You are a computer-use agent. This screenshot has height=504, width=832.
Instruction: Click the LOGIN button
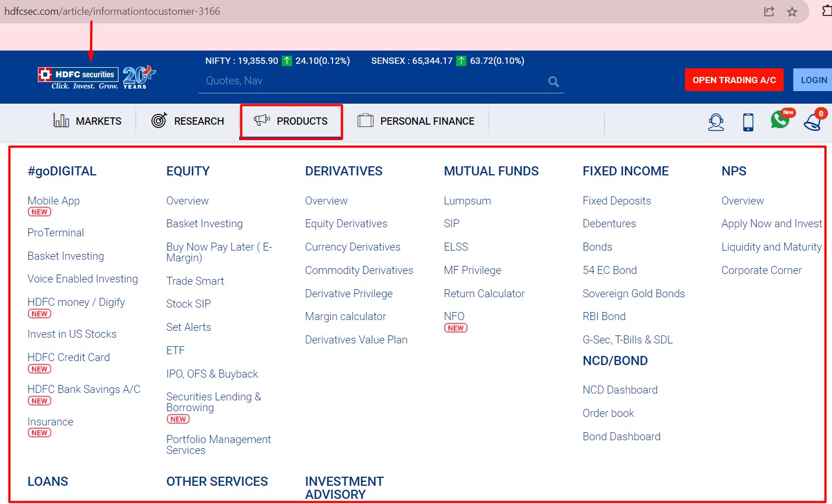[x=813, y=80]
